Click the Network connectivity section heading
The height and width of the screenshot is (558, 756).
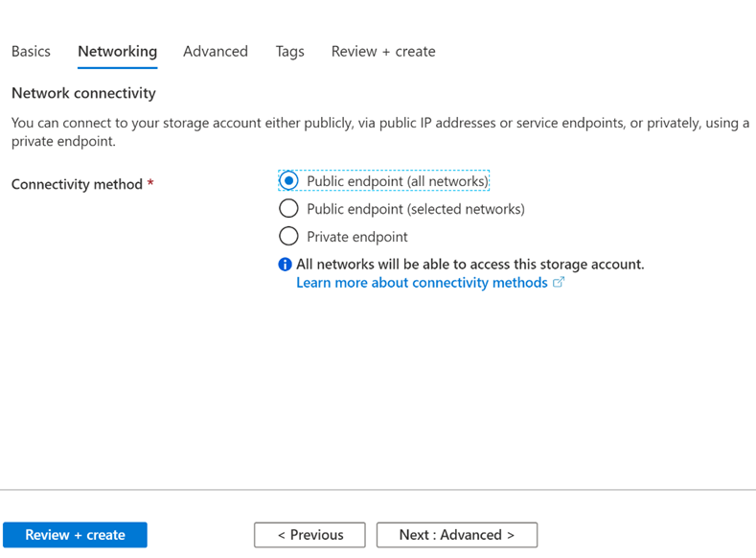tap(83, 93)
